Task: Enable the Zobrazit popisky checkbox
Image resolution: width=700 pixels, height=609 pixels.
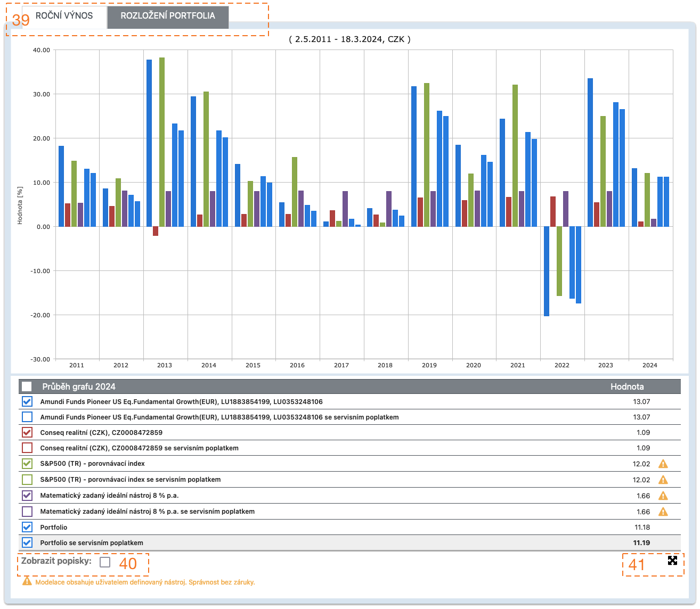Action: click(x=105, y=562)
